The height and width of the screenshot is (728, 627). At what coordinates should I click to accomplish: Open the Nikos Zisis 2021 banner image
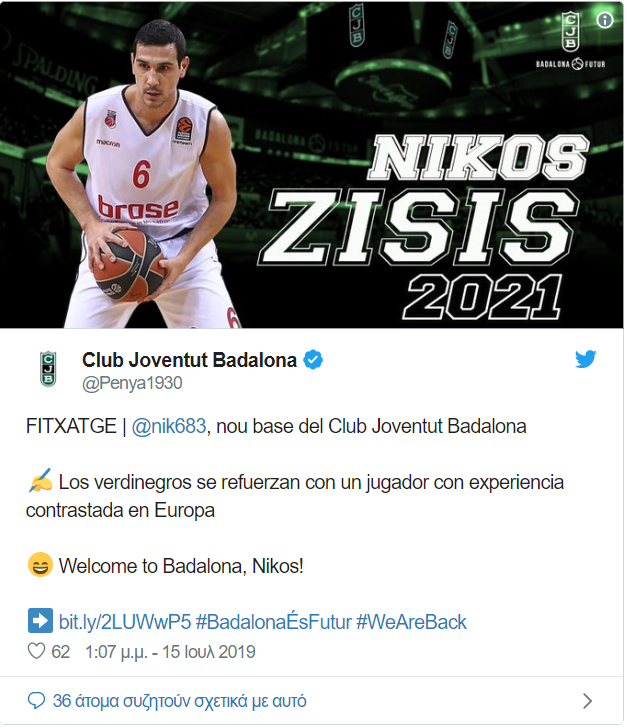[x=312, y=165]
